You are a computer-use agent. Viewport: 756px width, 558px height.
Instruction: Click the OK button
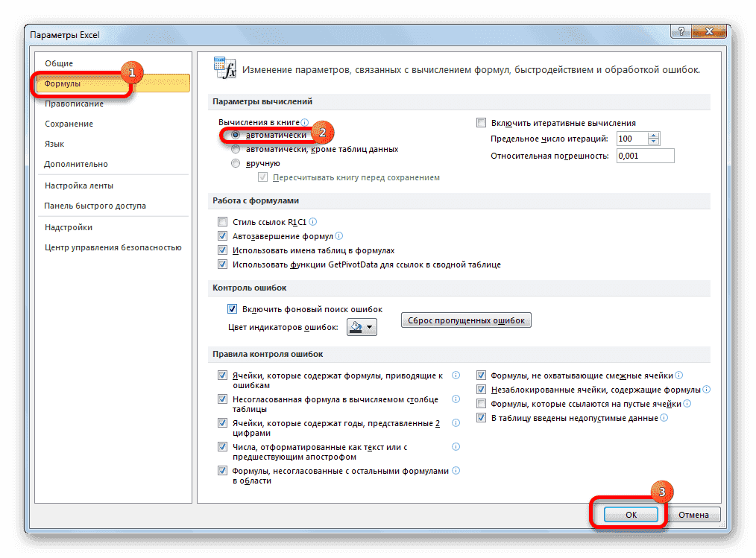(630, 514)
